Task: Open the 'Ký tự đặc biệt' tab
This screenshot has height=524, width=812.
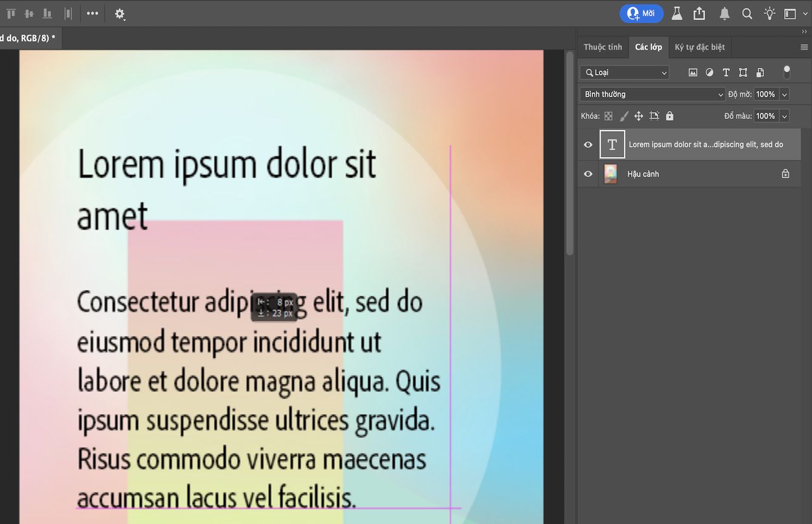Action: pos(700,47)
